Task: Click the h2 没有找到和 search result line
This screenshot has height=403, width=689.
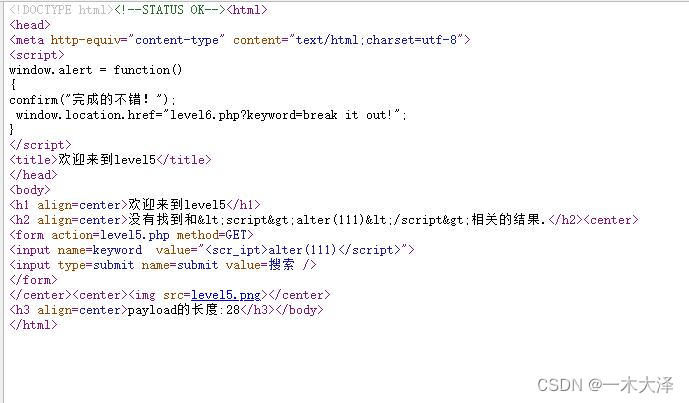Action: (324, 220)
